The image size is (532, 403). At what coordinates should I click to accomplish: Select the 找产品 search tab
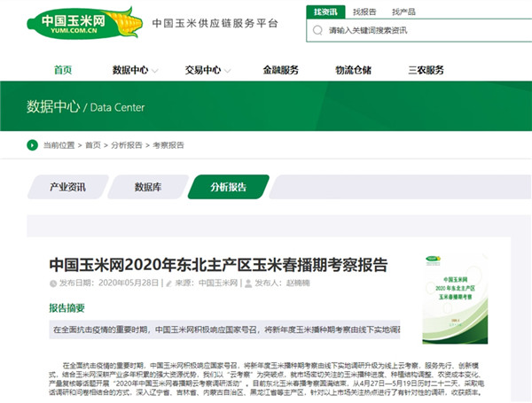[x=403, y=12]
